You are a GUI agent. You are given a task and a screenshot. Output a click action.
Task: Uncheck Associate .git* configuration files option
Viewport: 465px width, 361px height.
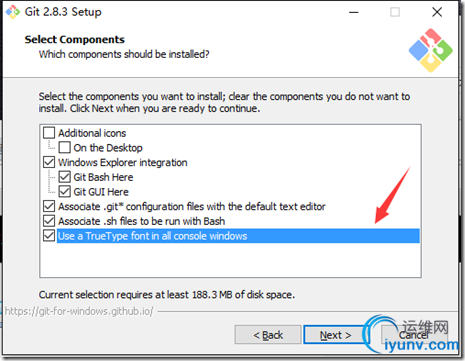pyautogui.click(x=49, y=206)
